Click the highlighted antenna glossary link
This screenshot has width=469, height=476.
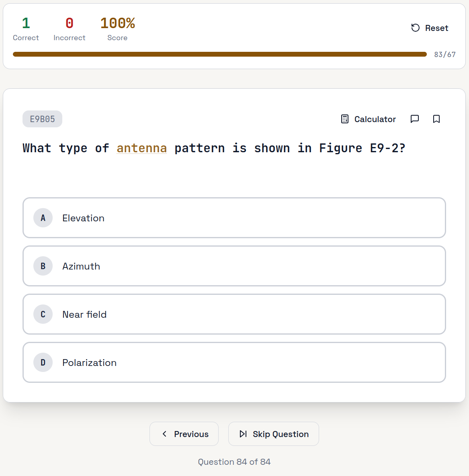coord(141,148)
